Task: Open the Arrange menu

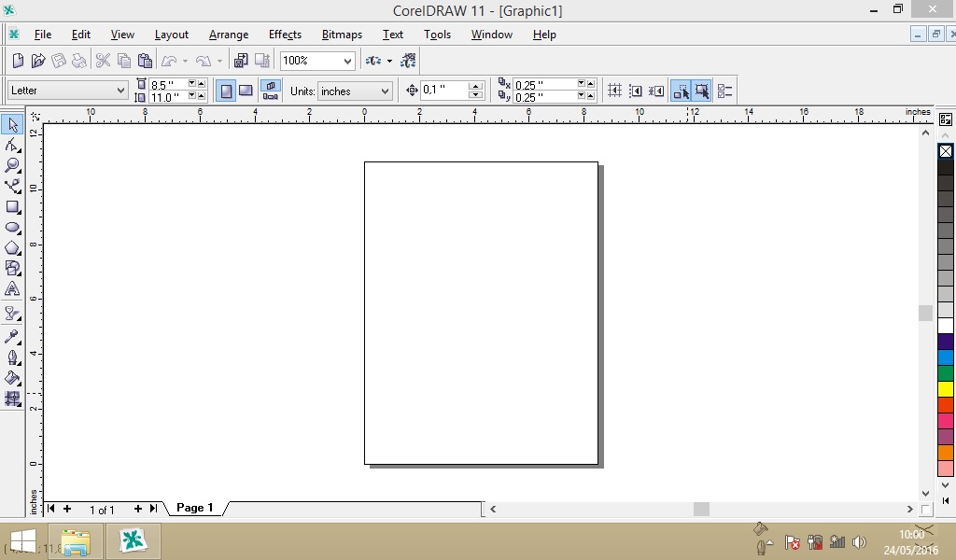Action: tap(229, 35)
